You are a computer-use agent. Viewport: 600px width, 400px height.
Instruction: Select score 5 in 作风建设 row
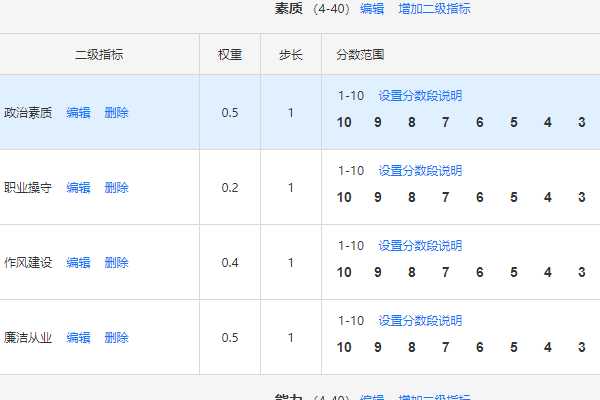514,273
